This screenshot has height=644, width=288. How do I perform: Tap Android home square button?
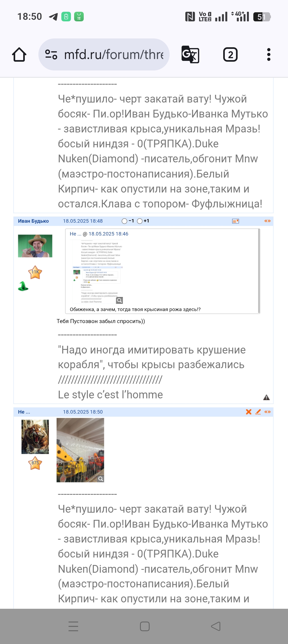pyautogui.click(x=145, y=626)
